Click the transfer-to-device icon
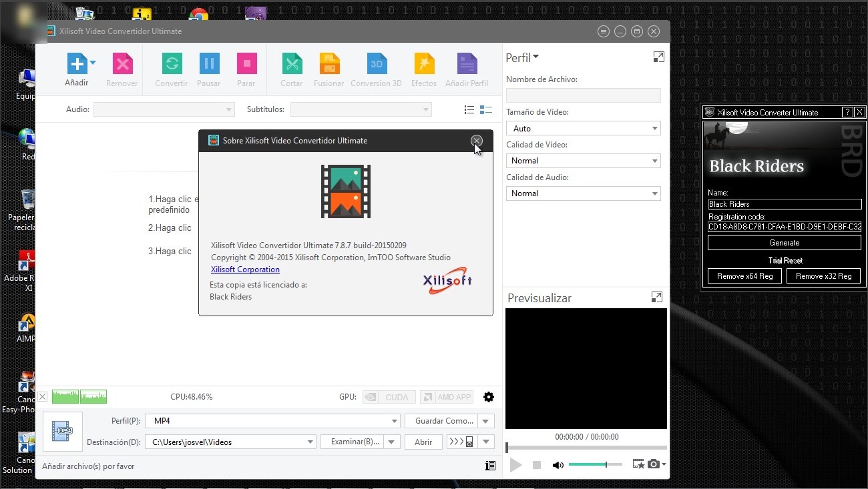Viewport: 868px width, 489px height. pyautogui.click(x=462, y=442)
